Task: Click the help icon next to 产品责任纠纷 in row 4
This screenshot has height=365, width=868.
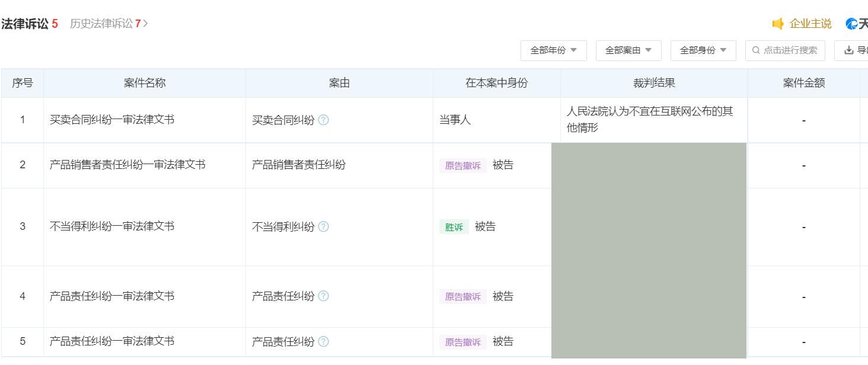Action: pyautogui.click(x=323, y=296)
